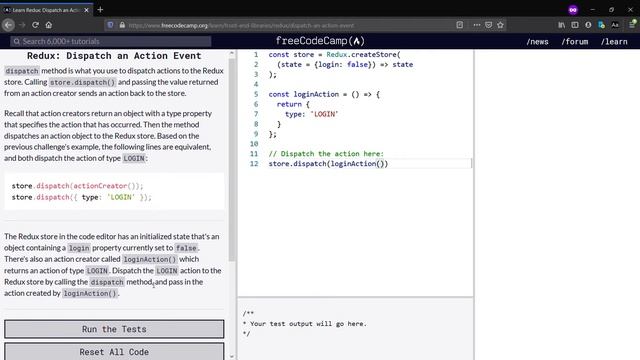Click editor line number 12

click(254, 164)
